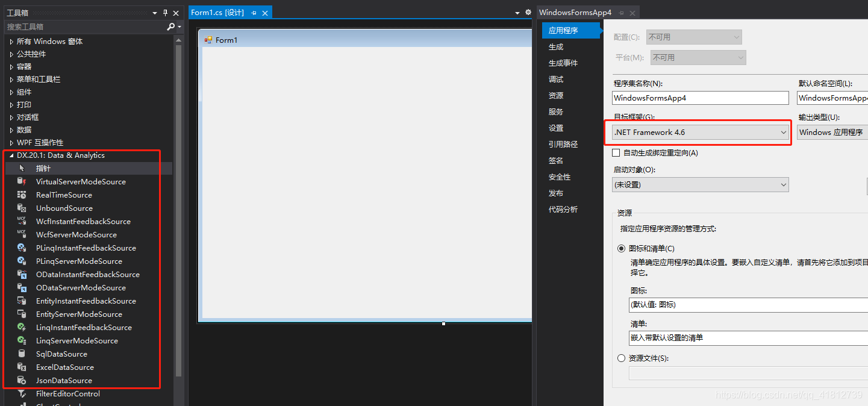Open the 签名 properties page
868x406 pixels.
(556, 160)
